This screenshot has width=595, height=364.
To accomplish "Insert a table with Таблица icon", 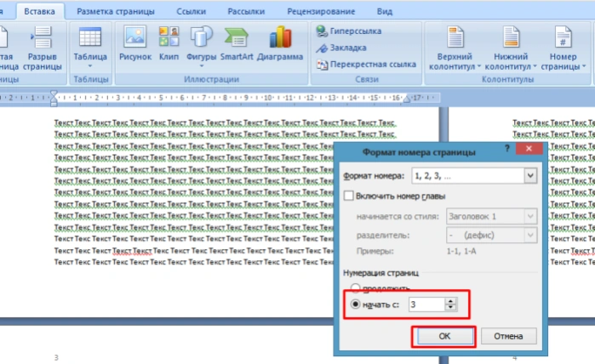I will (90, 46).
